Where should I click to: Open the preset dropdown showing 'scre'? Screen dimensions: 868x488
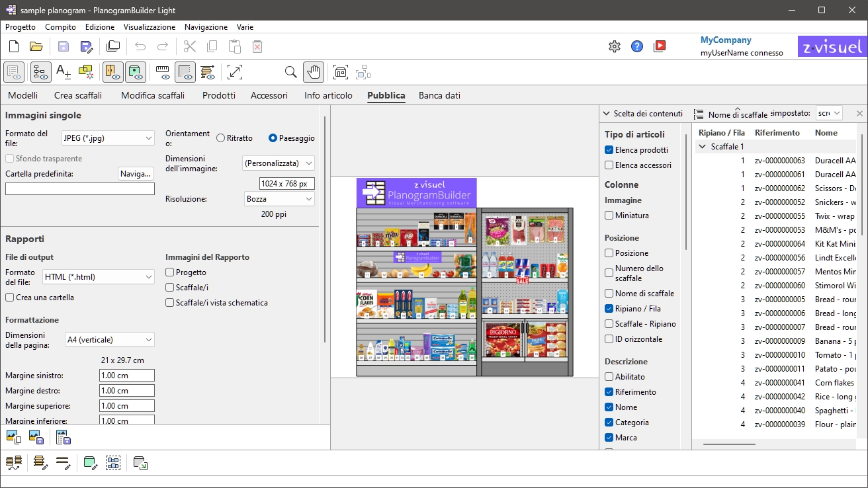click(829, 114)
